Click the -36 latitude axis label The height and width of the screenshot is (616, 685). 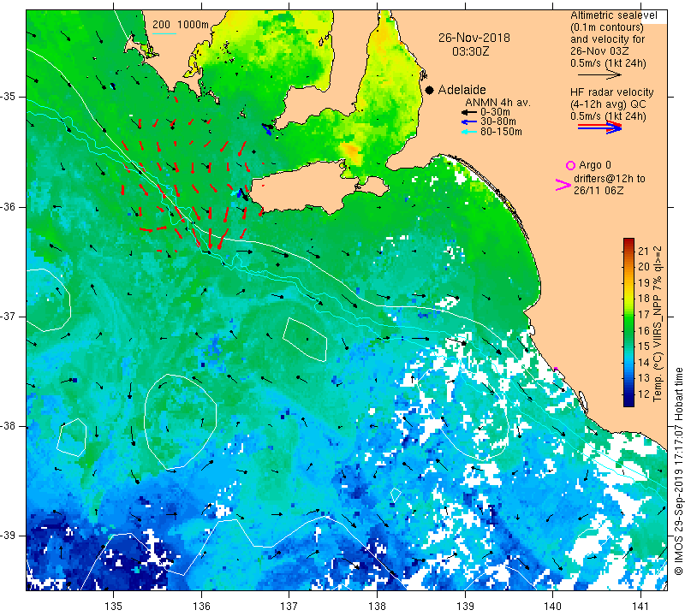pyautogui.click(x=9, y=206)
